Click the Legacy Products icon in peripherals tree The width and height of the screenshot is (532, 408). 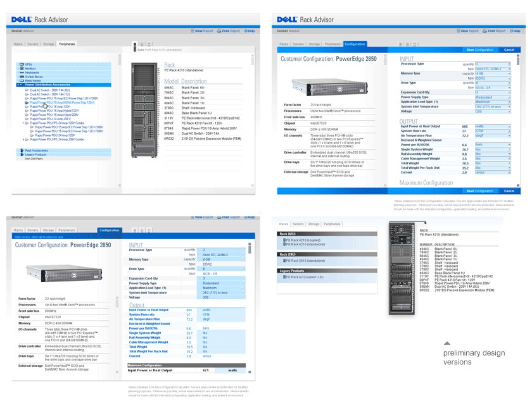coord(22,154)
